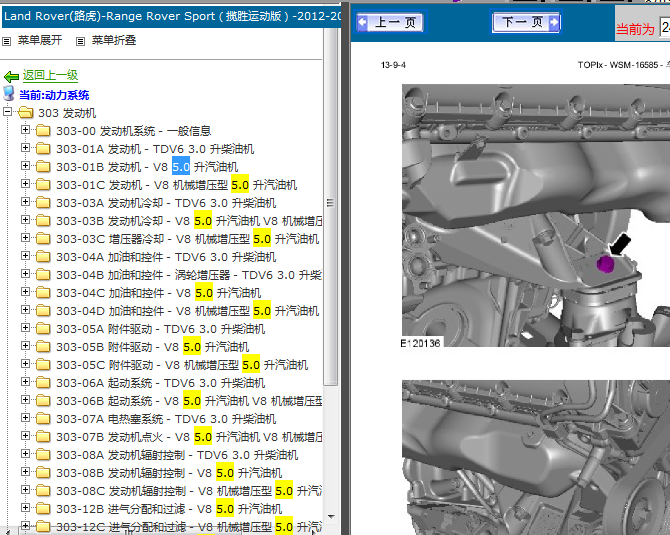
Task: Click folder icon of 303-03A 发动机冷却
Action: tap(43, 202)
